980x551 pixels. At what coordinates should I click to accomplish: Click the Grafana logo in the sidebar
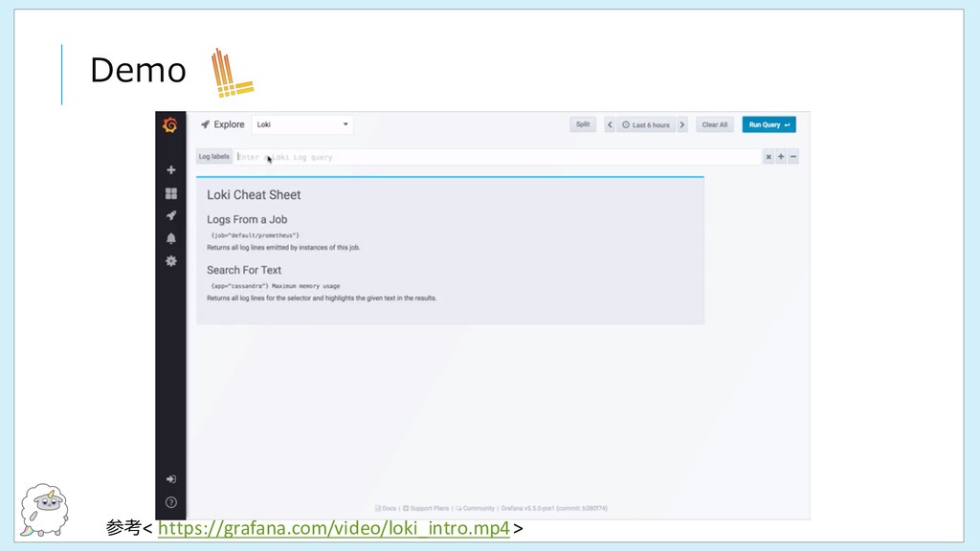click(170, 125)
